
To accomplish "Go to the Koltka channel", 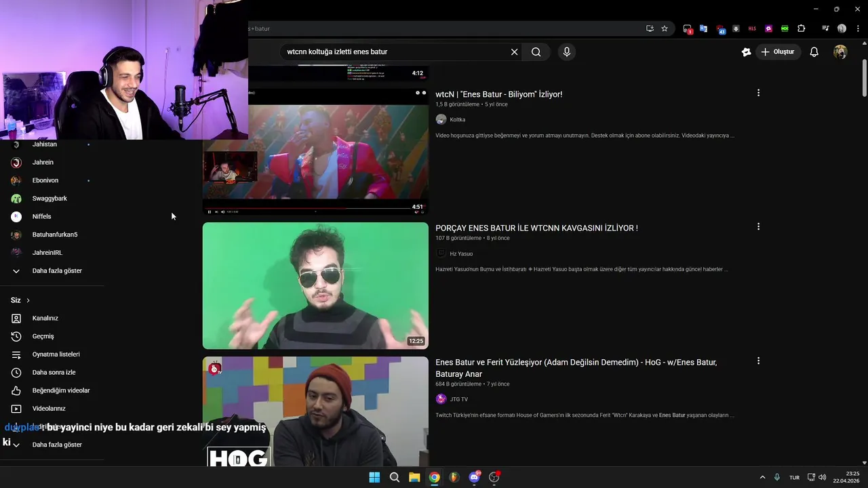I will click(x=458, y=119).
